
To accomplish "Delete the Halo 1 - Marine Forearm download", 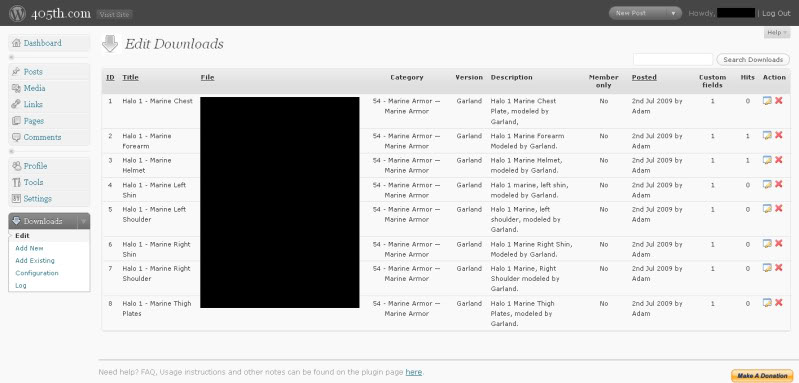I will (779, 135).
